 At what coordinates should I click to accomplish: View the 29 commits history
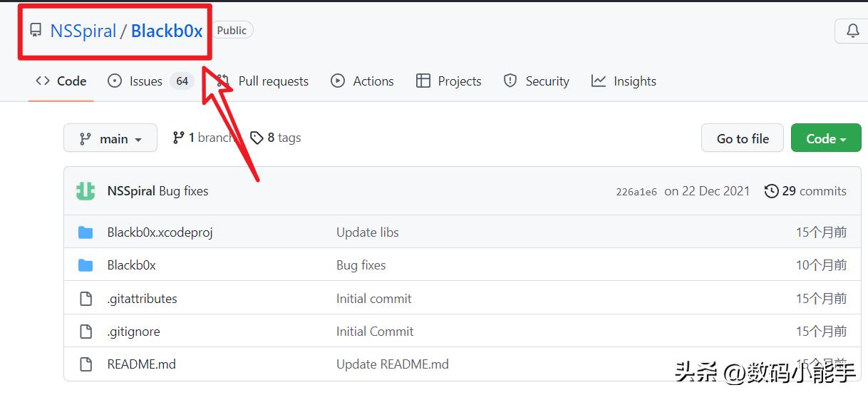click(805, 191)
